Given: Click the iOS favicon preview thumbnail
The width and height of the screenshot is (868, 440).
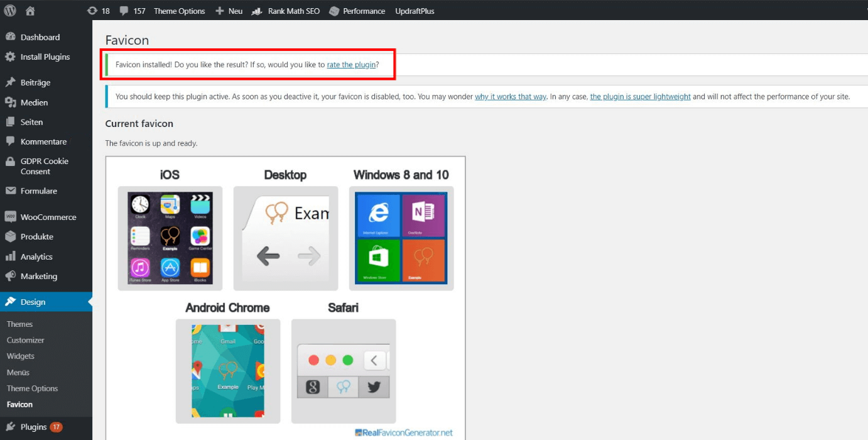Looking at the screenshot, I should tap(170, 238).
